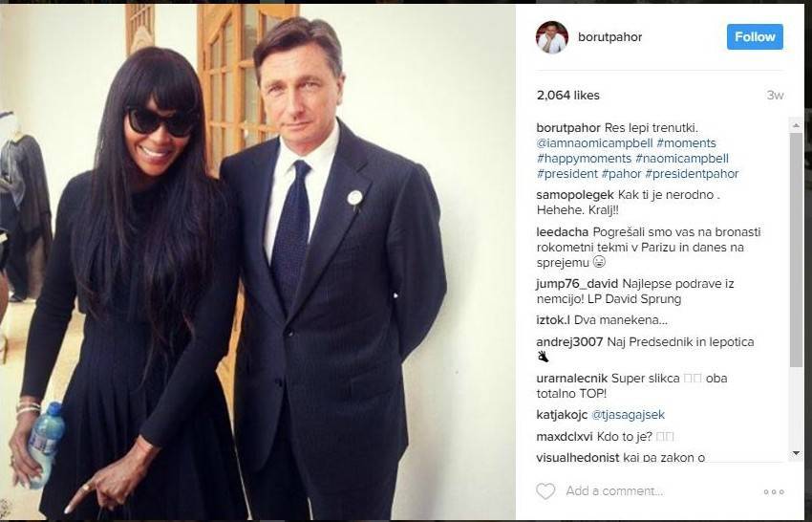Open the 3w post timestamp
This screenshot has width=812, height=522.
tap(776, 96)
